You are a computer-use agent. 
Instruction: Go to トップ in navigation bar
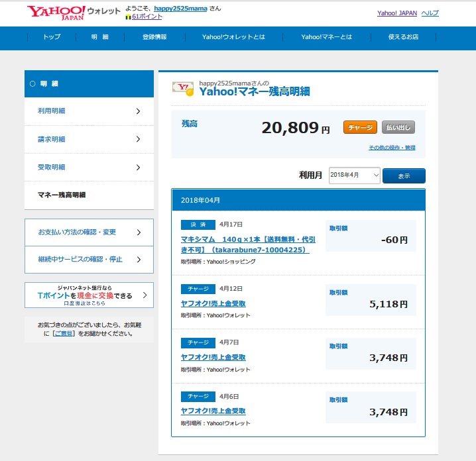tap(52, 37)
